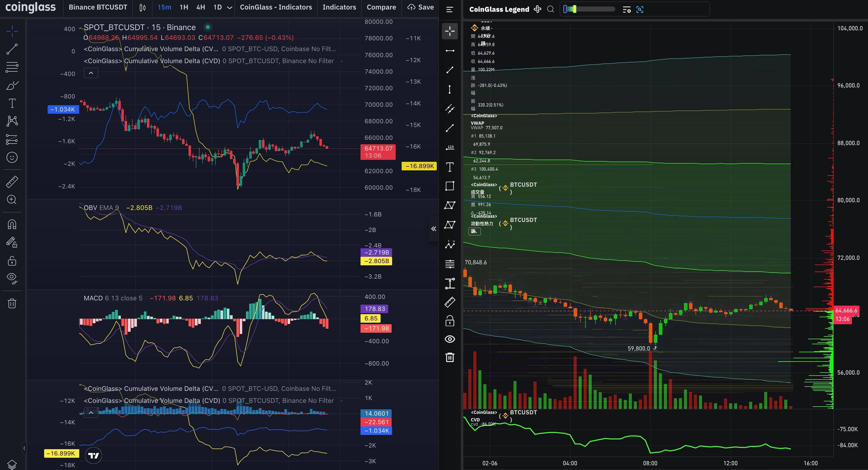Toggle the lock drawings padlock in left toolbar

[x=12, y=261]
